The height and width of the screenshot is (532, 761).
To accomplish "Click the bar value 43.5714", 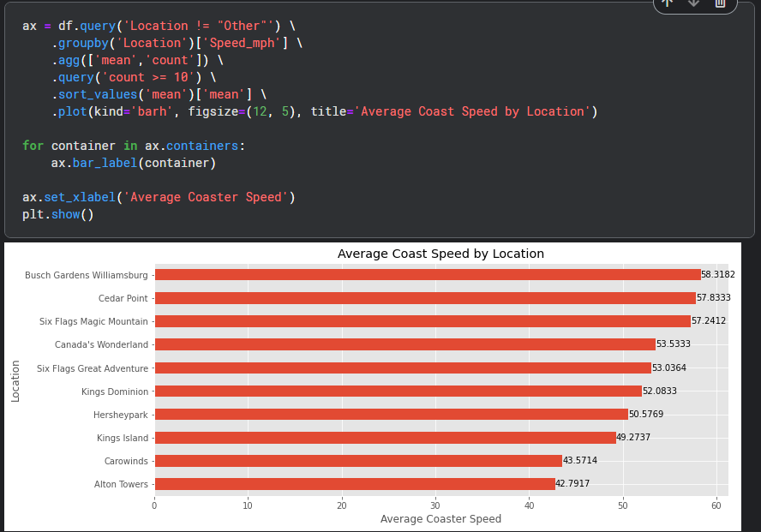I will click(x=580, y=460).
